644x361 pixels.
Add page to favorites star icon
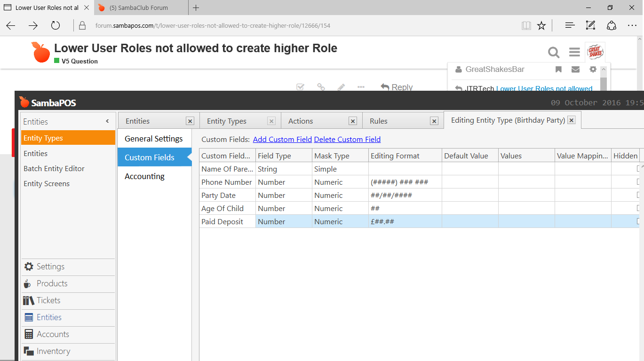point(541,25)
